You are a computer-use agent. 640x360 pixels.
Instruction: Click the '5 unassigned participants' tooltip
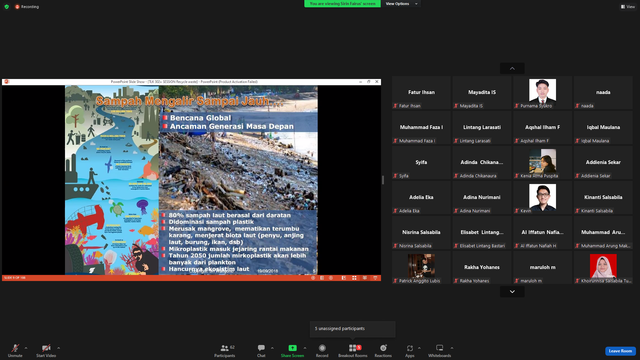(x=353, y=329)
